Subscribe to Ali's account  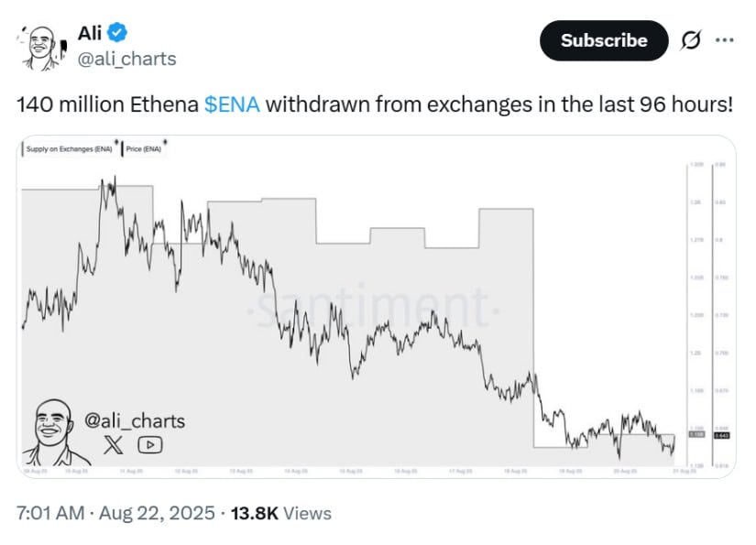[604, 40]
